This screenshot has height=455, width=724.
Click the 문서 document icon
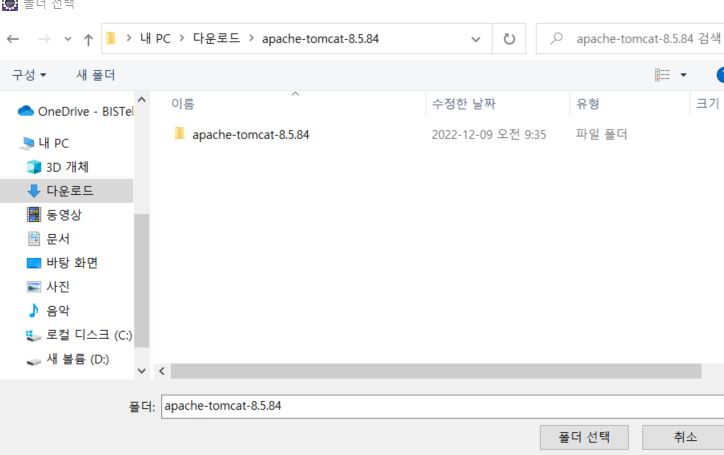tap(34, 239)
